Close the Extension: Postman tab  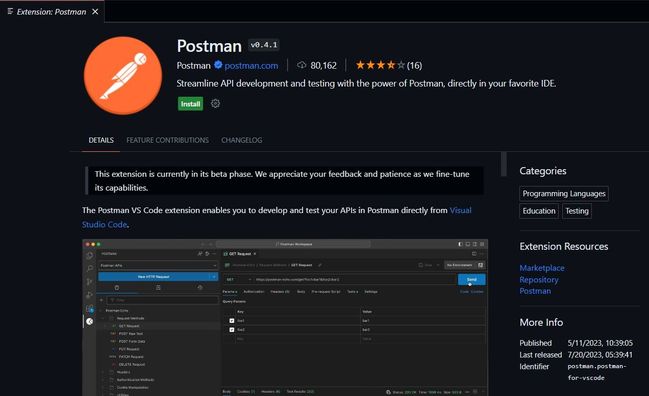pyautogui.click(x=95, y=12)
